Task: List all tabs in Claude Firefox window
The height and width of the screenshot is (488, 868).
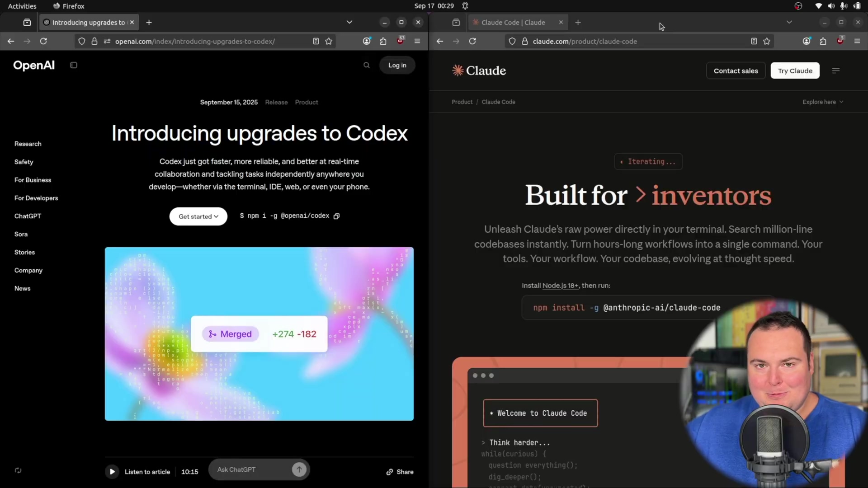Action: point(789,22)
